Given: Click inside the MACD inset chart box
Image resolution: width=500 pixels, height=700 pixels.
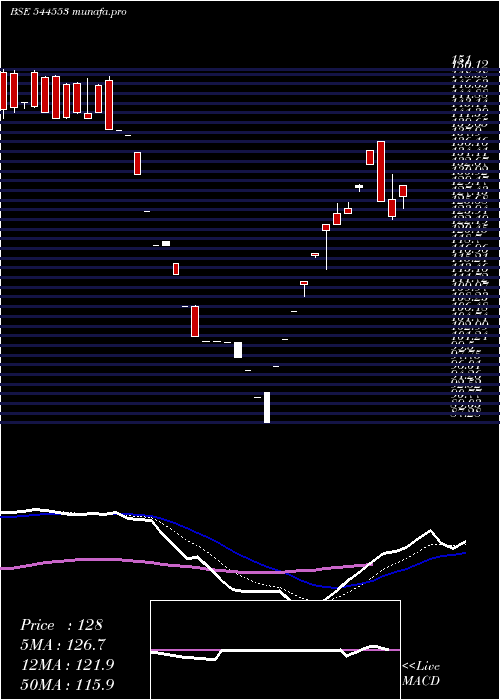Looking at the screenshot, I should tap(275, 650).
